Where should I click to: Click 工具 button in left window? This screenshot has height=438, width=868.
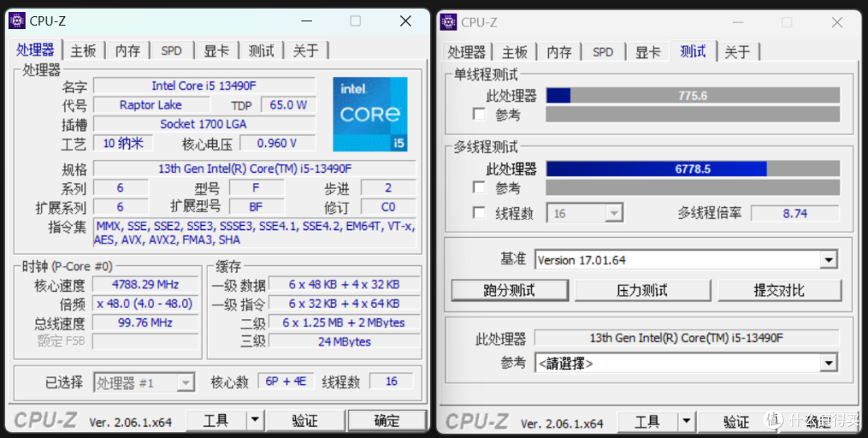click(x=216, y=421)
